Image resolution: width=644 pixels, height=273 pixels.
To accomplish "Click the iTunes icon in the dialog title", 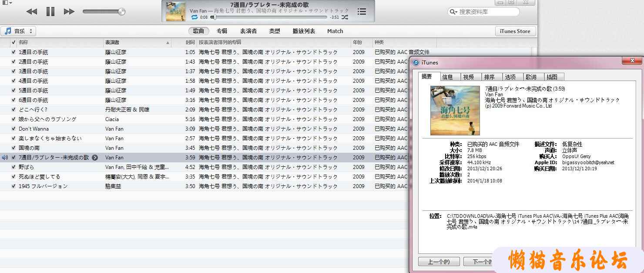I will click(x=416, y=62).
